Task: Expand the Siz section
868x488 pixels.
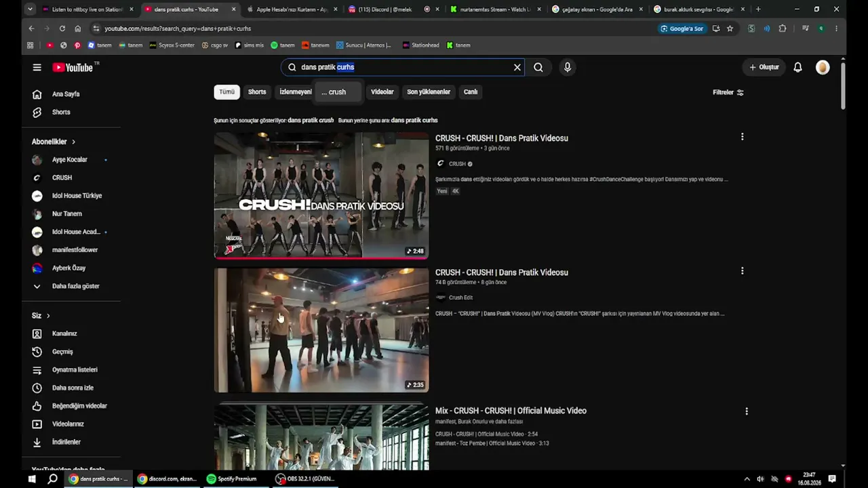Action: tap(41, 316)
